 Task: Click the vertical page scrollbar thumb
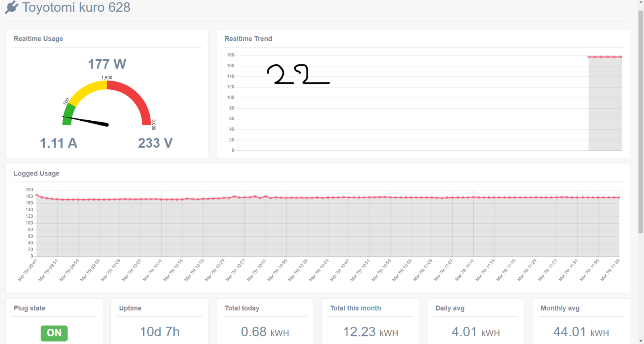coord(641,122)
